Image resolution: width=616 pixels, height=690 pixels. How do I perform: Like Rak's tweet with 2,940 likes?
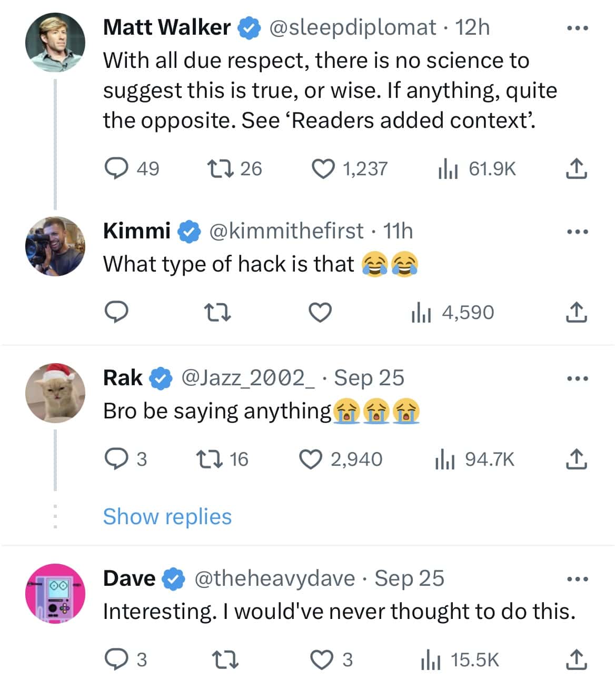click(x=311, y=459)
